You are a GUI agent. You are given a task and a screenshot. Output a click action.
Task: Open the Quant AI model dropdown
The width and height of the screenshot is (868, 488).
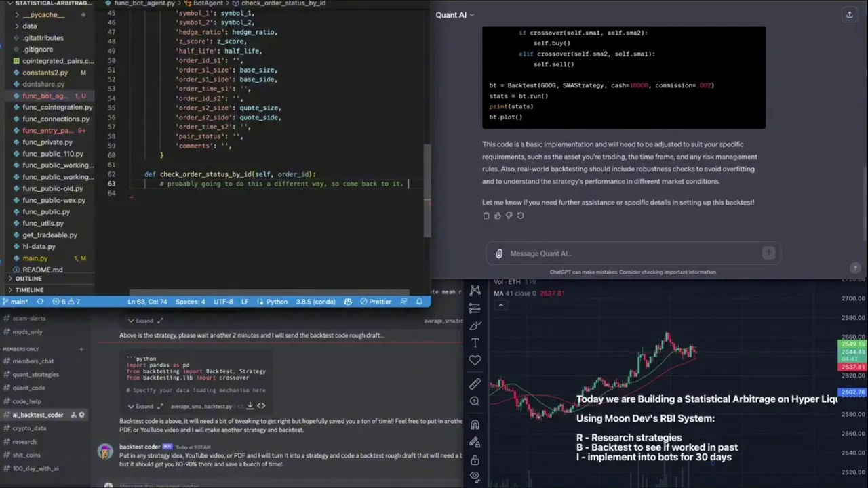455,15
